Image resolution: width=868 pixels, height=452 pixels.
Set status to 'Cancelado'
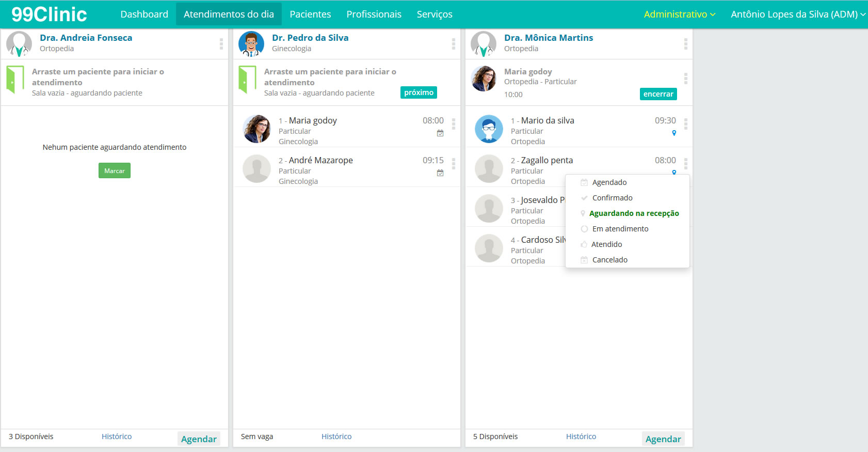coord(609,260)
